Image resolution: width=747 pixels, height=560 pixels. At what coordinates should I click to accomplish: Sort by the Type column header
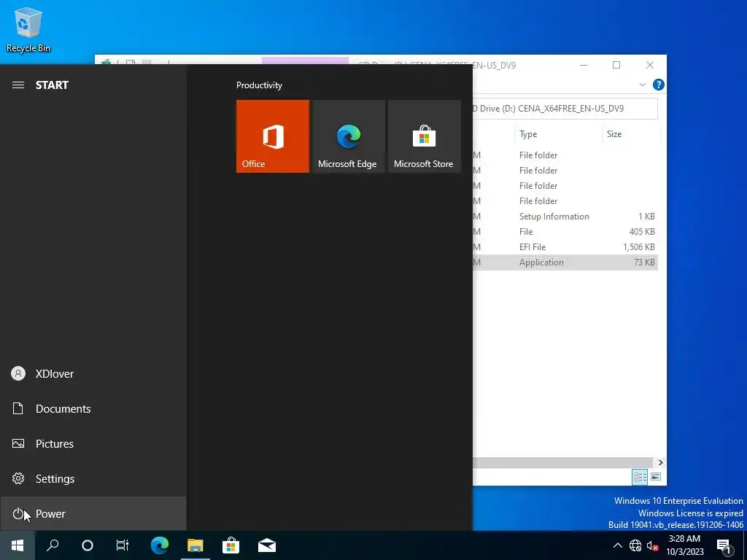(558, 134)
